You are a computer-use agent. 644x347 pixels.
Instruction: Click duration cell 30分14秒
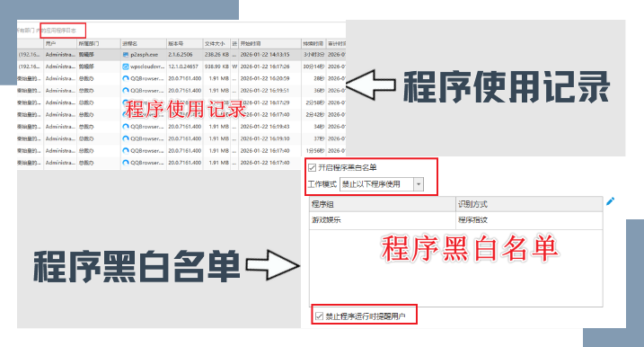(314, 67)
